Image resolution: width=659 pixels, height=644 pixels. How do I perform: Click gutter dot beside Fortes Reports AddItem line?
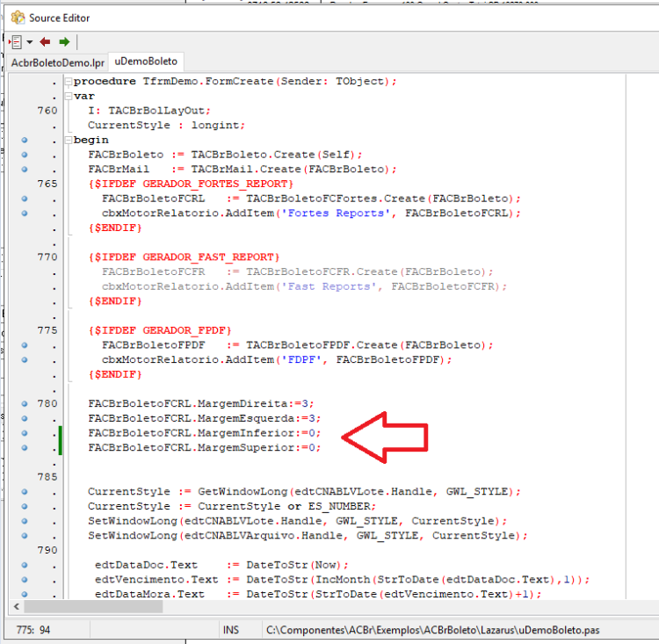click(25, 213)
